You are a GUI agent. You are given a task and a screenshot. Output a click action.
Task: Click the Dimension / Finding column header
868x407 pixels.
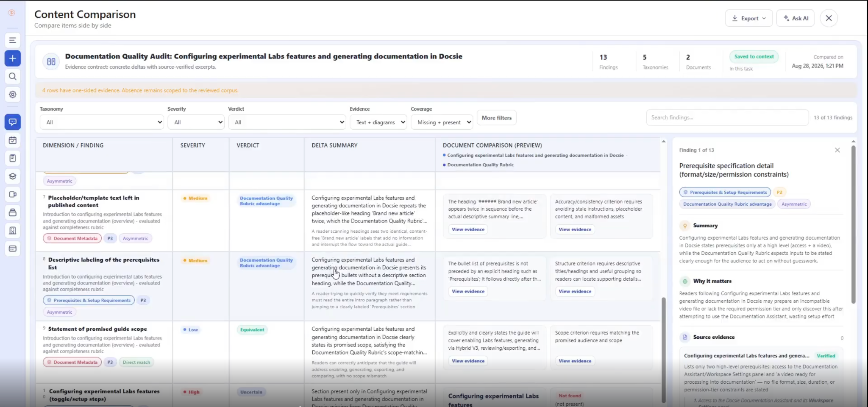click(73, 145)
